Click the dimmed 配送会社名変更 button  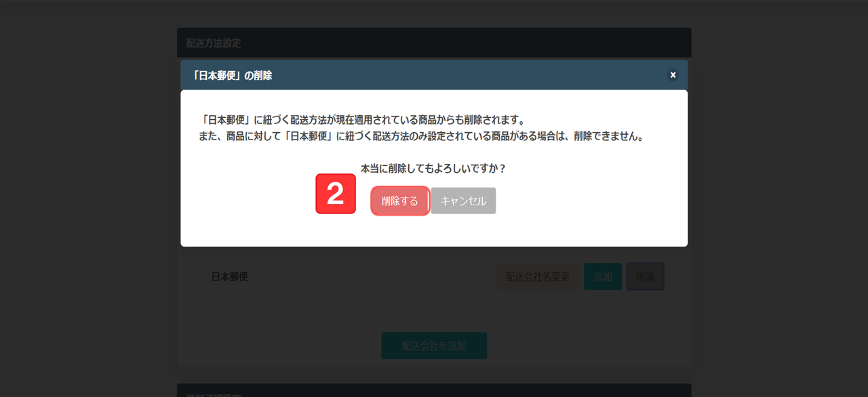538,276
